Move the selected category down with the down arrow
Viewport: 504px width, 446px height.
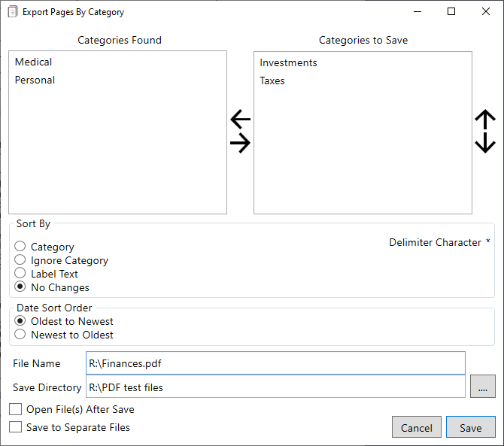(x=485, y=143)
